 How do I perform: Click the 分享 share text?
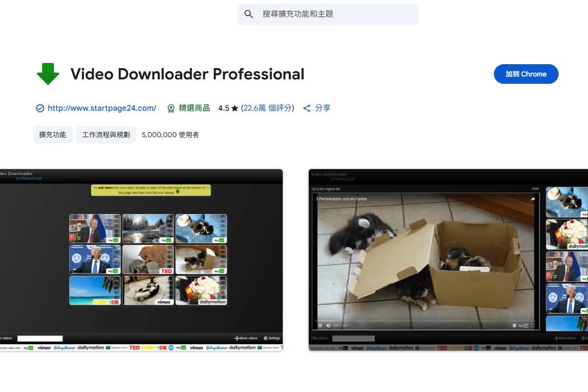(323, 108)
